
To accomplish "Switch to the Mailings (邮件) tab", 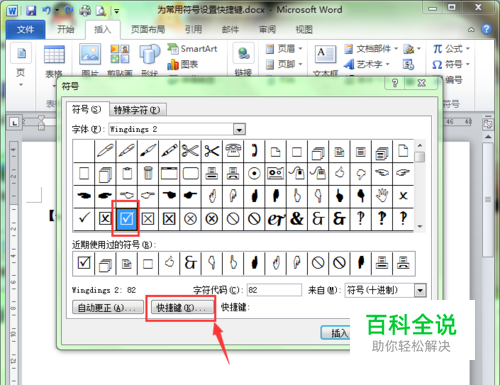I will pyautogui.click(x=230, y=30).
